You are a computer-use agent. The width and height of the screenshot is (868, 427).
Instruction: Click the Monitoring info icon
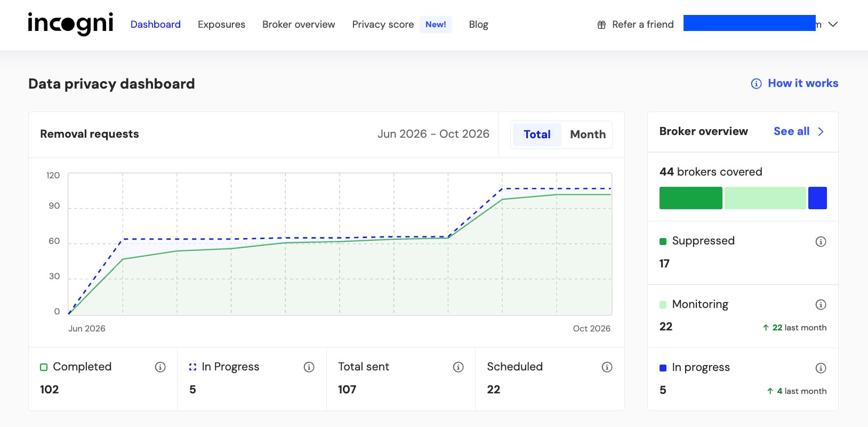coord(821,305)
